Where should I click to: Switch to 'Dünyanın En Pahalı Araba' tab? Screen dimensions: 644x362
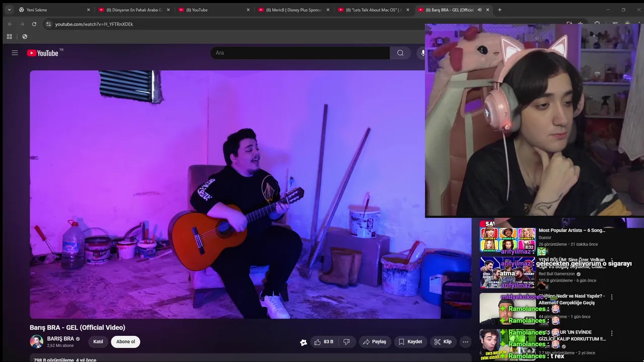tap(134, 10)
